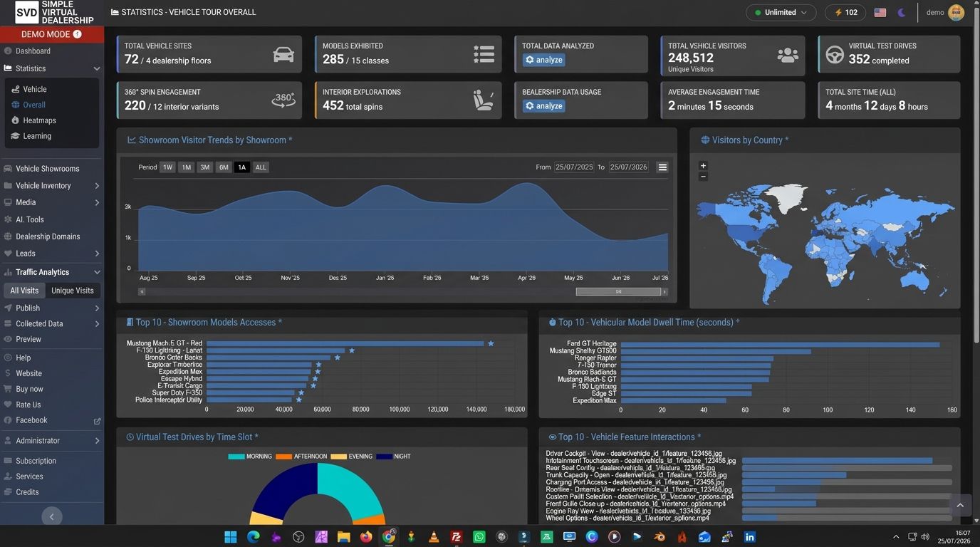Open the Heatmaps statistics page
The width and height of the screenshot is (980, 547).
point(39,120)
